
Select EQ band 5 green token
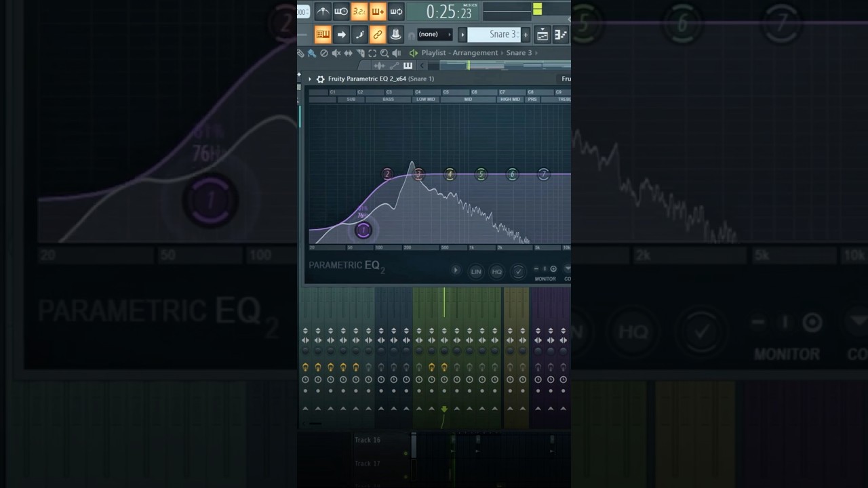481,175
